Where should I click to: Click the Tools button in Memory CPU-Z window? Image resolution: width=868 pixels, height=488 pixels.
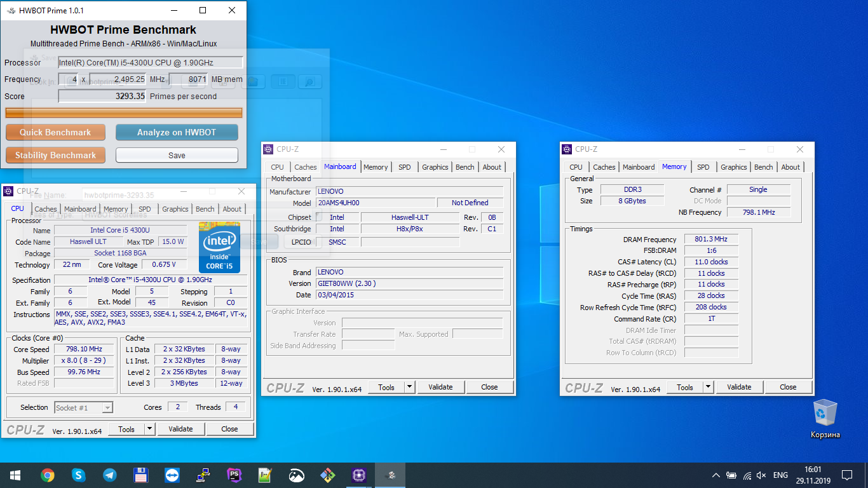685,387
